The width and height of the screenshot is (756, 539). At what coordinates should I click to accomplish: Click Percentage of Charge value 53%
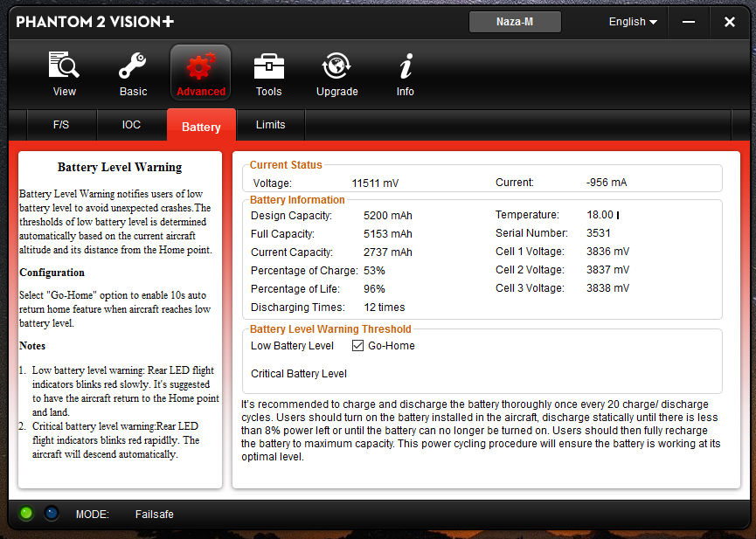pyautogui.click(x=374, y=271)
